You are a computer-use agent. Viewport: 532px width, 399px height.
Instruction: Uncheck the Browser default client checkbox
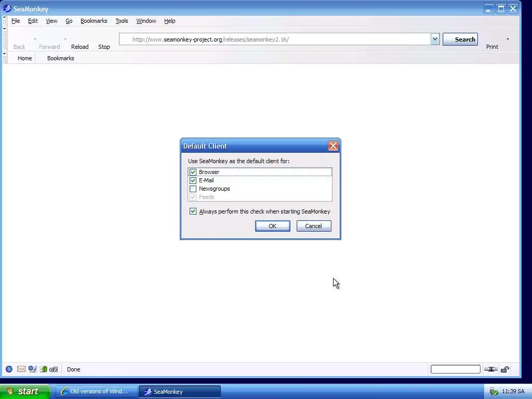(x=193, y=172)
